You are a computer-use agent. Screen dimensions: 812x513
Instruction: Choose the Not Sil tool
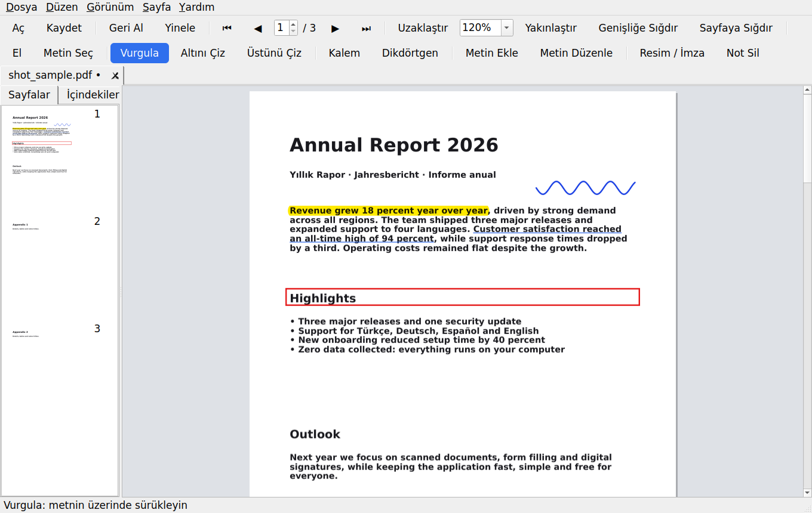(x=743, y=53)
